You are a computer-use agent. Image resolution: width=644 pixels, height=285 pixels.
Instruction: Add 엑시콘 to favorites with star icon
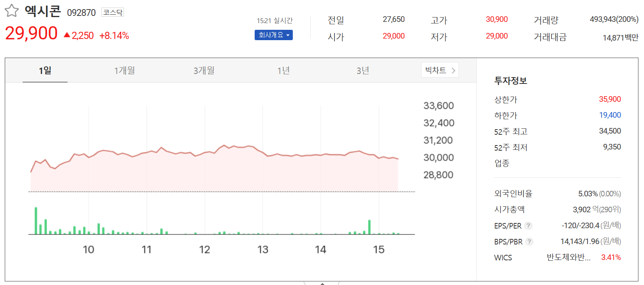point(12,11)
